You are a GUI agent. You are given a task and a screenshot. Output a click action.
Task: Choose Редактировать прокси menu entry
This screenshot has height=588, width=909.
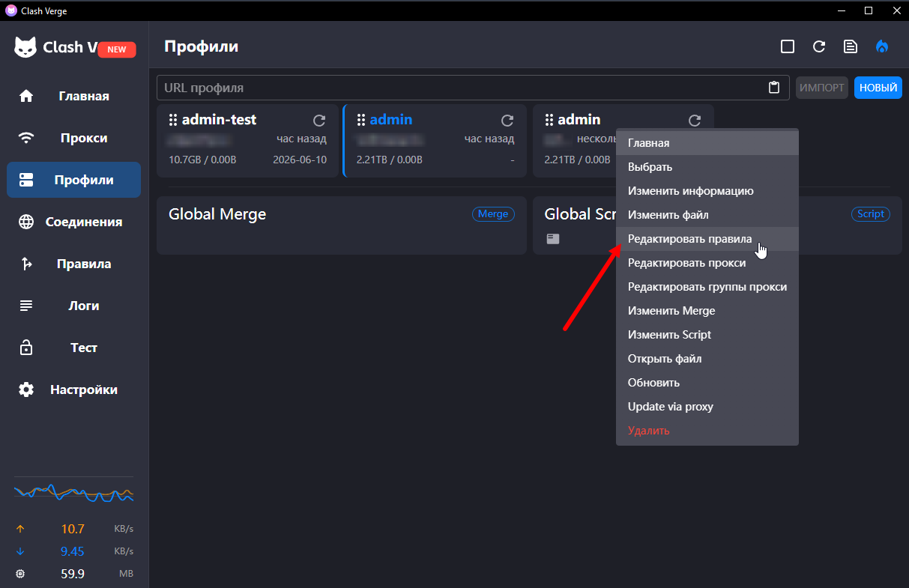click(x=707, y=263)
